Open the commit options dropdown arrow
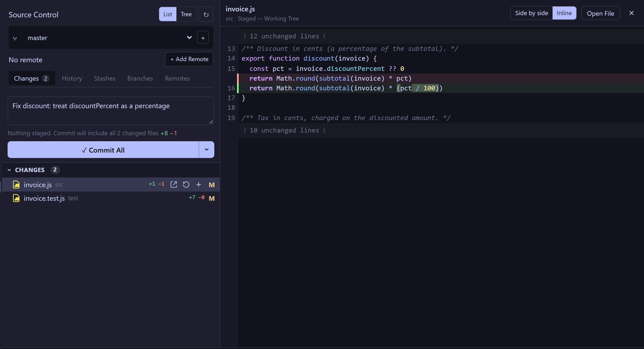Image resolution: width=644 pixels, height=349 pixels. [x=206, y=149]
